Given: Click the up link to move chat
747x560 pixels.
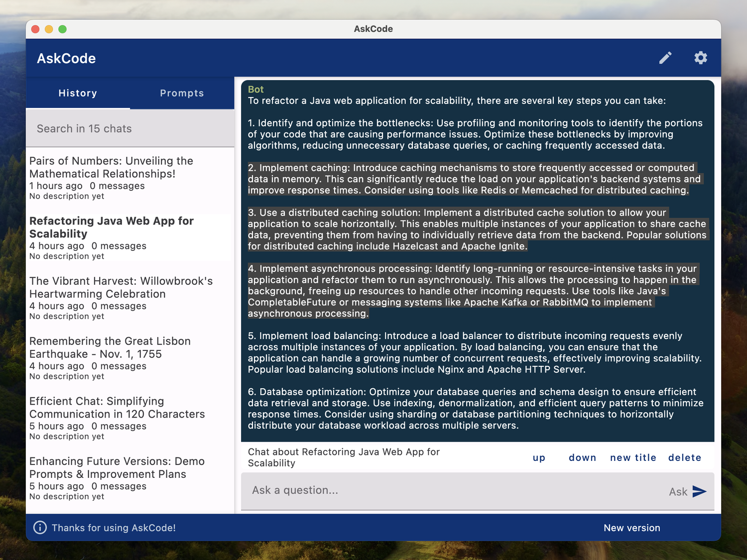Looking at the screenshot, I should (539, 457).
